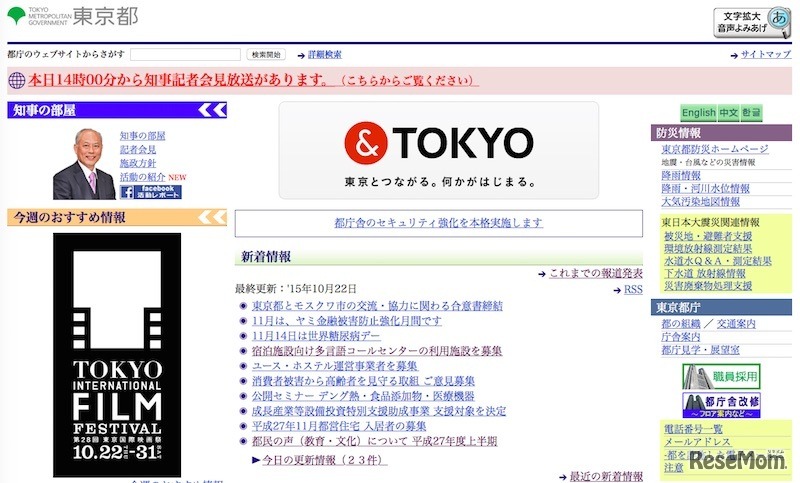Click the globe icon beside the press conference notice

click(16, 80)
